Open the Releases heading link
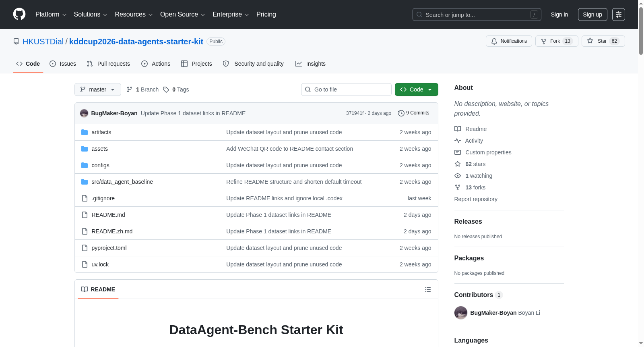 (x=468, y=222)
